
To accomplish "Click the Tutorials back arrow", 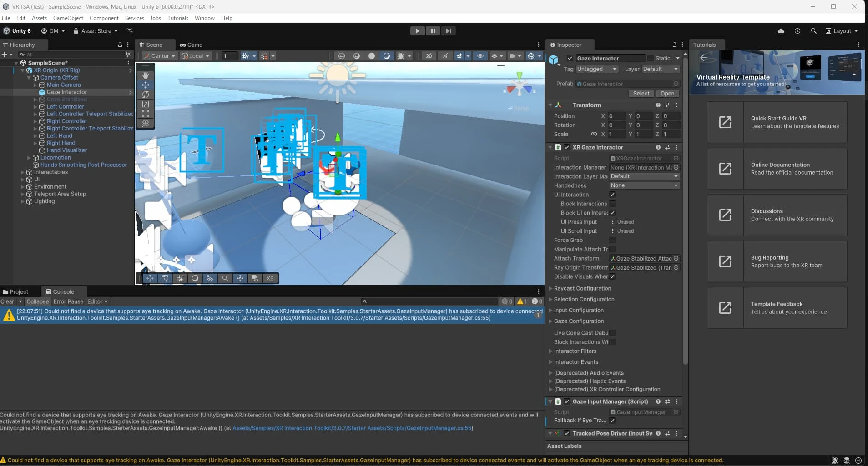I will [x=704, y=58].
